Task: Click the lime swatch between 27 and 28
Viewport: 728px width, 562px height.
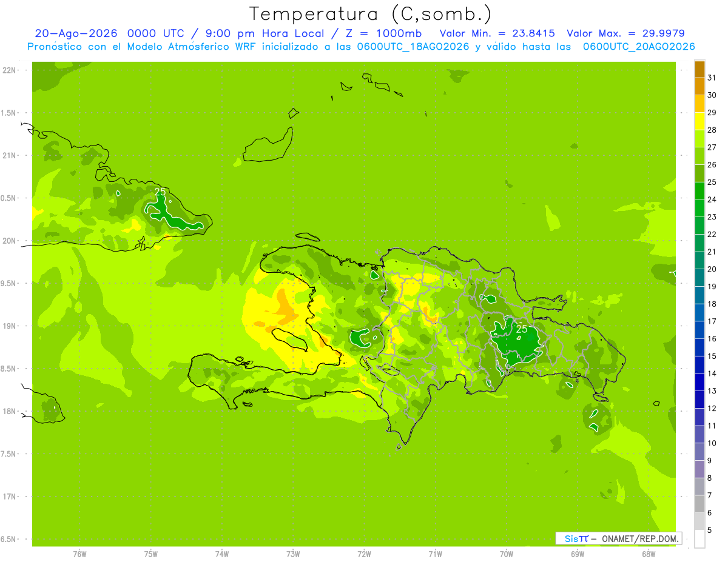Action: coord(699,139)
